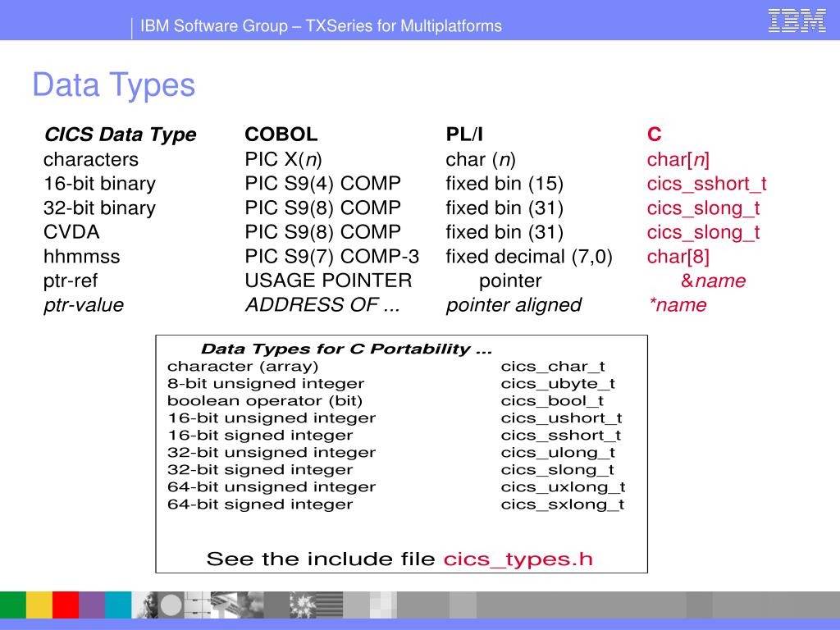Viewport: 840px width, 630px height.
Task: Click the "char (n)" PL/I entry
Action: (x=481, y=159)
